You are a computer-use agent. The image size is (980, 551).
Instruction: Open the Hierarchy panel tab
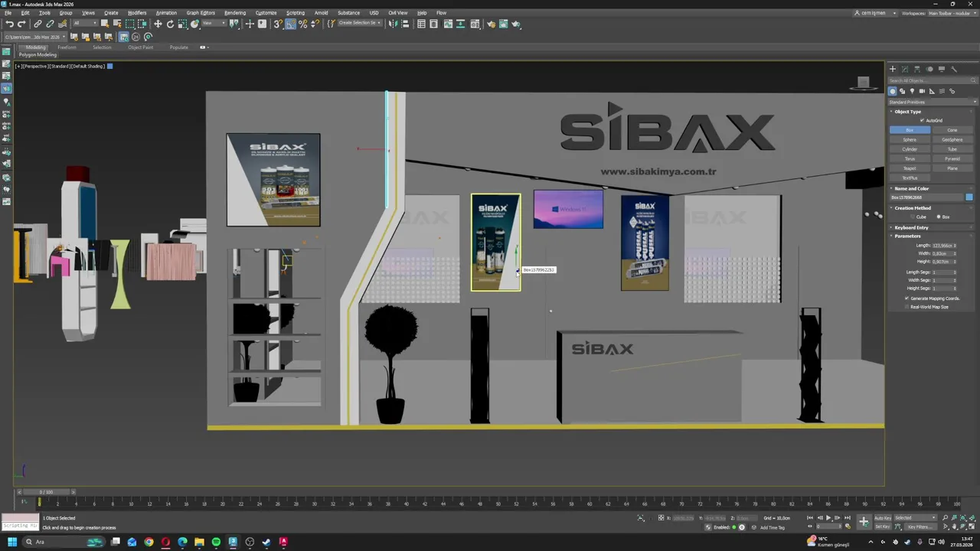(x=916, y=69)
